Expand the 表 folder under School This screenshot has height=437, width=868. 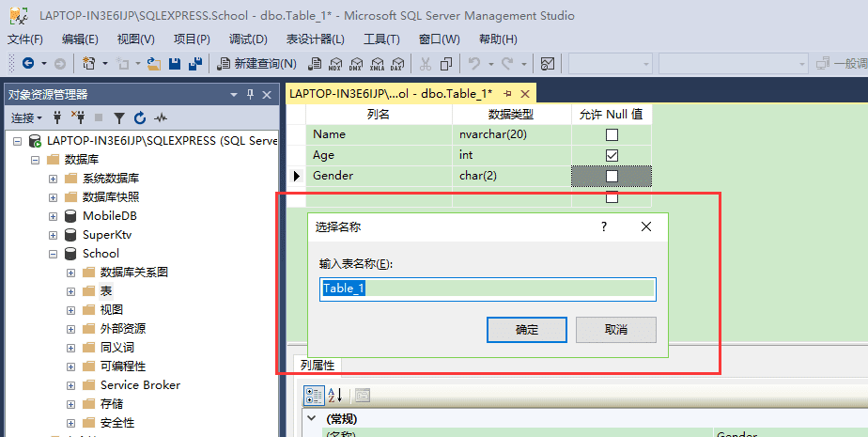pyautogui.click(x=70, y=291)
